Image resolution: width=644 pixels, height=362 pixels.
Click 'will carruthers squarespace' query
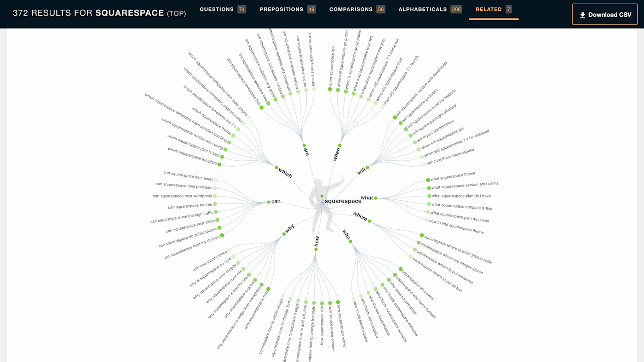click(450, 157)
